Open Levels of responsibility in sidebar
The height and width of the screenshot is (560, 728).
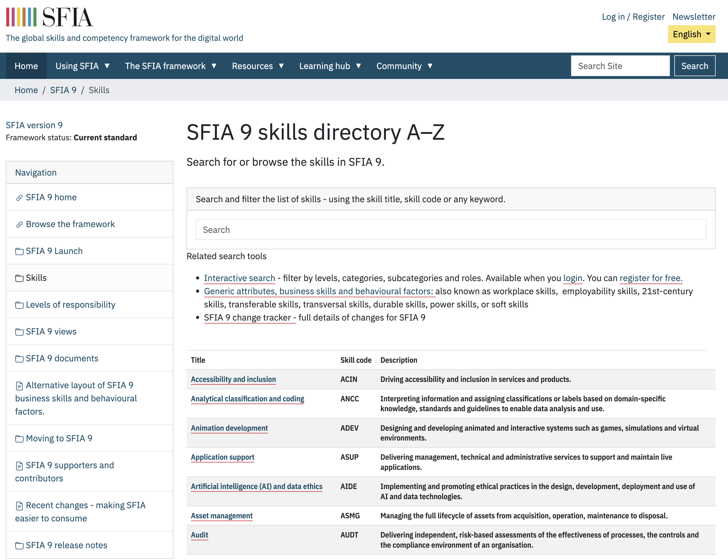pos(71,305)
